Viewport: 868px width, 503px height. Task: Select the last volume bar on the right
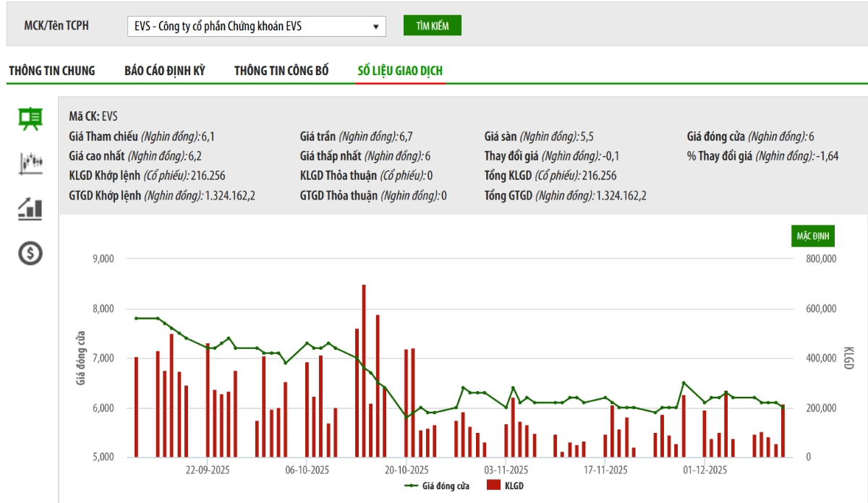(782, 431)
